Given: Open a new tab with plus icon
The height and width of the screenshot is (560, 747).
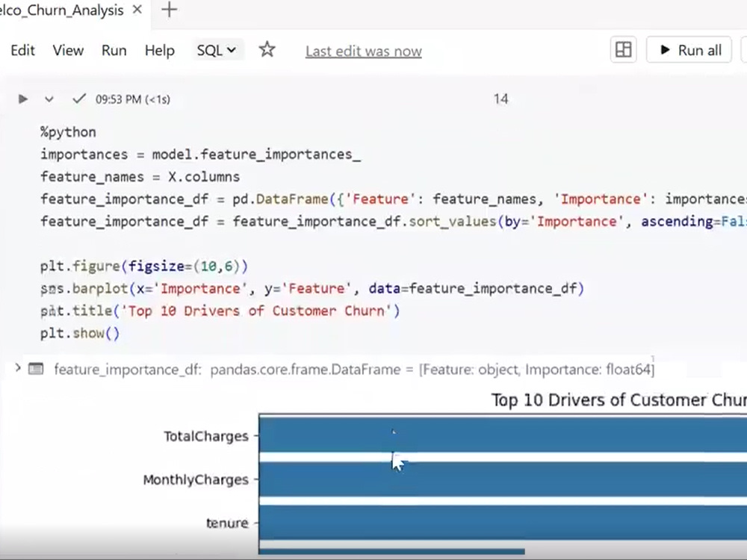Looking at the screenshot, I should coord(169,10).
